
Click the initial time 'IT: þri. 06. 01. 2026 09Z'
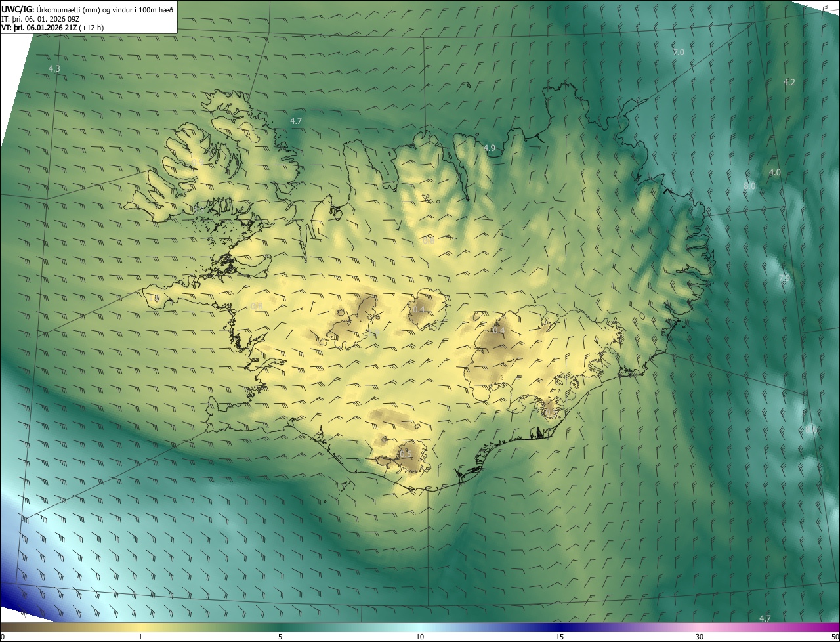[40, 18]
